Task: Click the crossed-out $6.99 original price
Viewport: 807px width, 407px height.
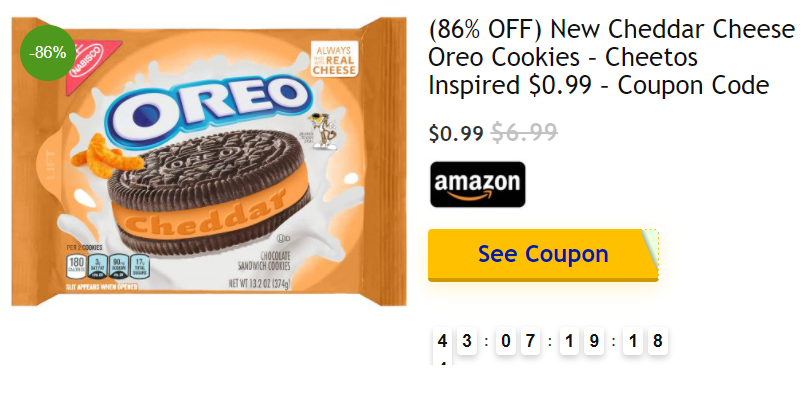Action: pyautogui.click(x=524, y=132)
